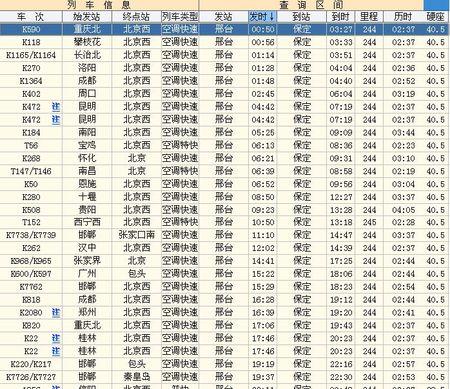Select train K1165/K1164 cell

click(31, 55)
